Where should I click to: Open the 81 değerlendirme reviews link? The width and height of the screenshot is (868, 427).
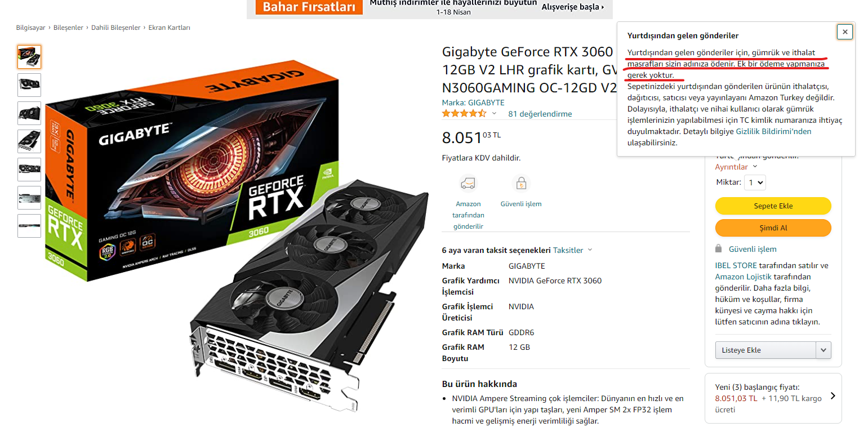[x=540, y=114]
